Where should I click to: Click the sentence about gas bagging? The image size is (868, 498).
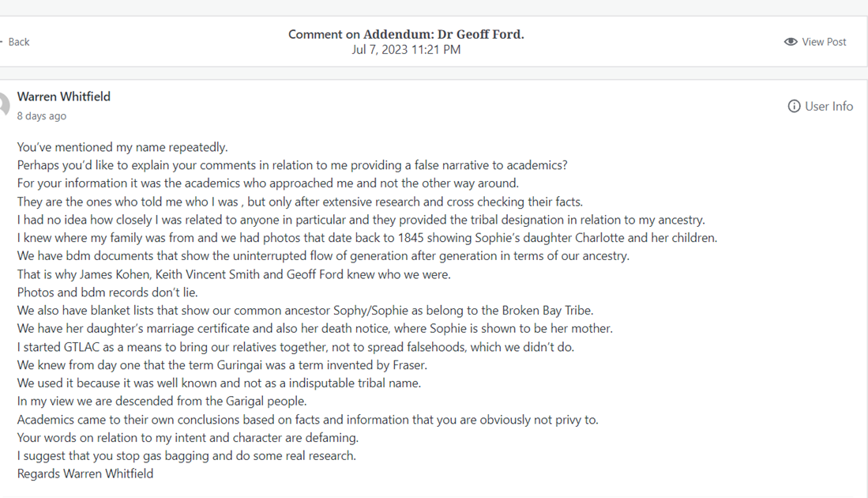pyautogui.click(x=186, y=456)
